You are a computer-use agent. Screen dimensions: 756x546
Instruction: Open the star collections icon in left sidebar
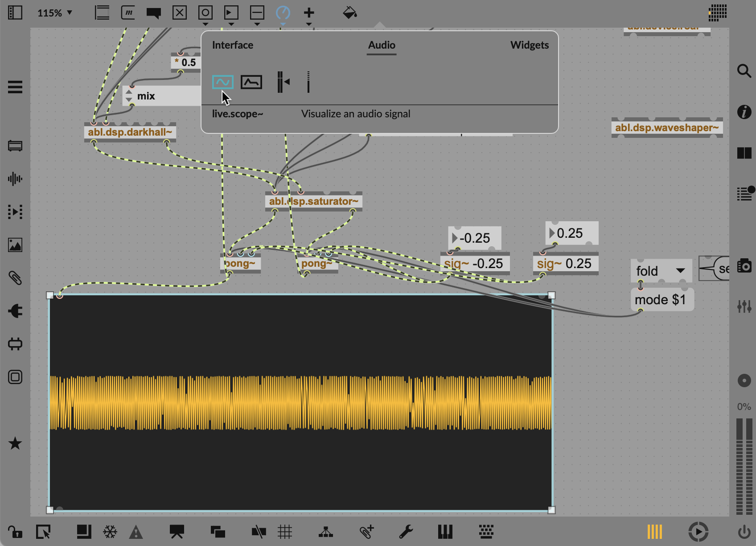[15, 443]
